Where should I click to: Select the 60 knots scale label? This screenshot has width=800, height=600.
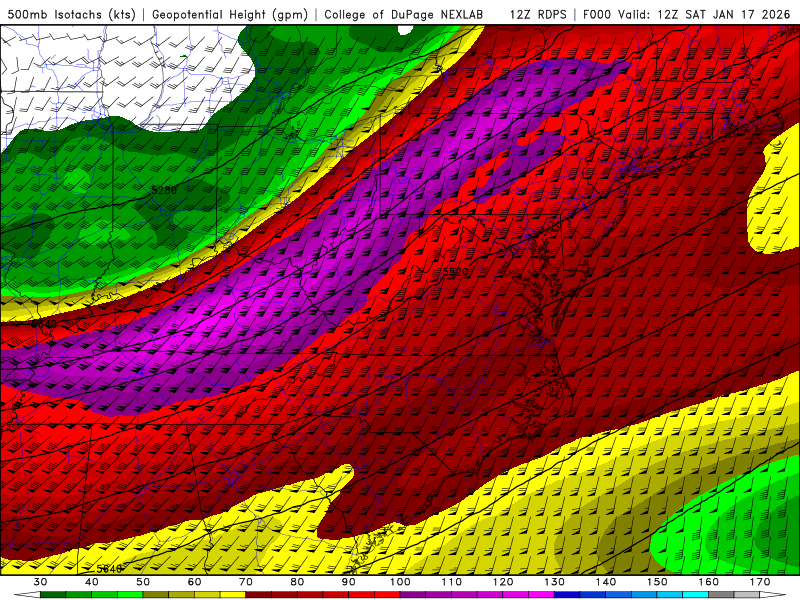(x=194, y=582)
